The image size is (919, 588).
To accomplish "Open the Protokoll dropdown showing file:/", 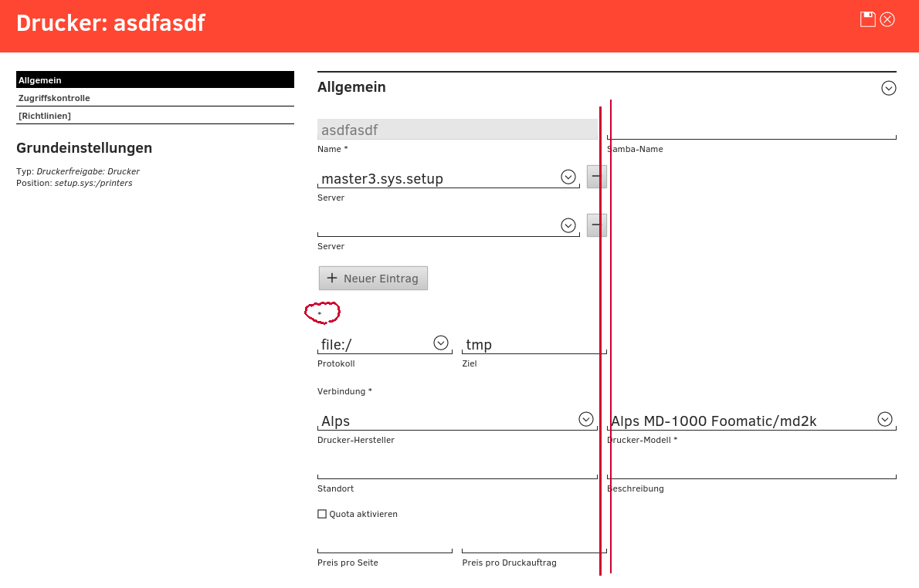I will coord(441,343).
